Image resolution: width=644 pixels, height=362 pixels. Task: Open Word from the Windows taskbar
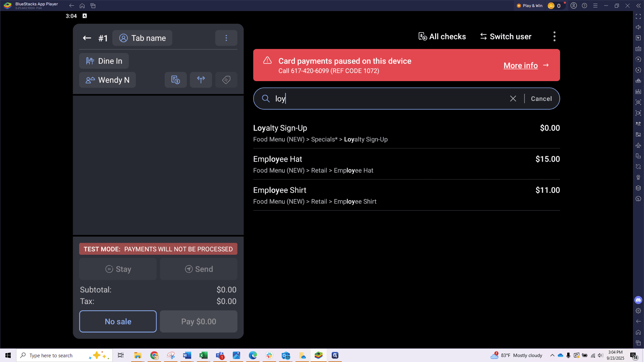187,355
